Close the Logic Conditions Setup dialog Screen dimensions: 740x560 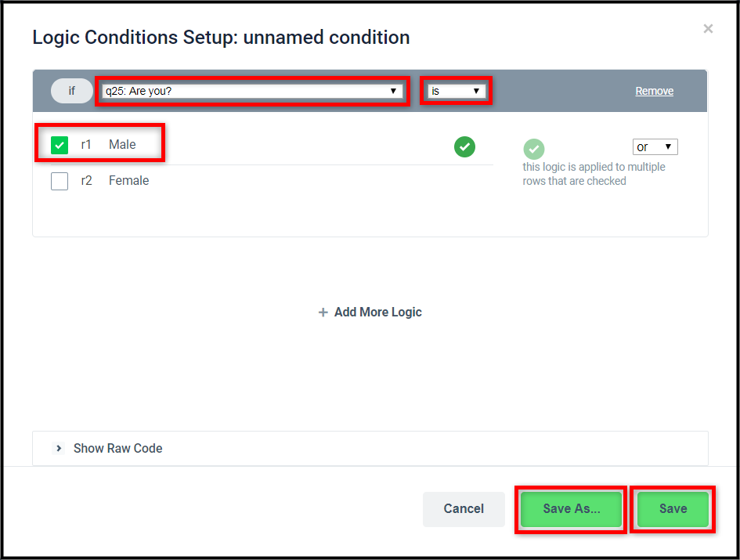(x=708, y=29)
